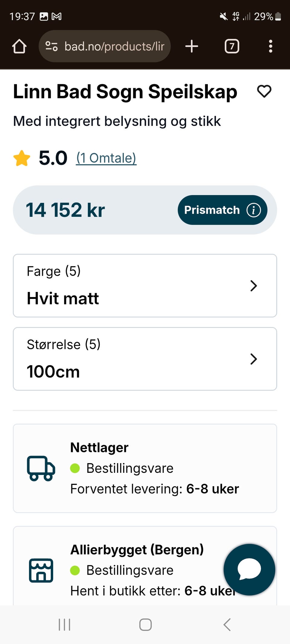The height and width of the screenshot is (644, 290).
Task: Tap the bad.no address bar
Action: 114,46
